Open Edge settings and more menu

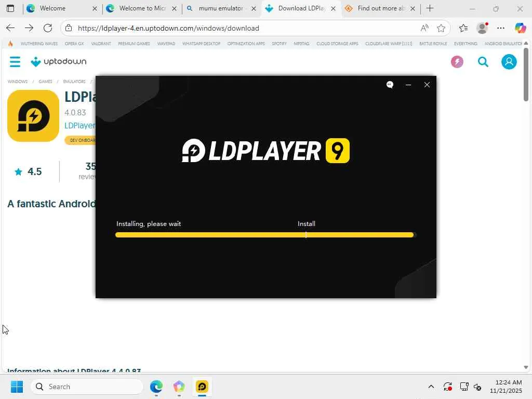[x=501, y=28]
